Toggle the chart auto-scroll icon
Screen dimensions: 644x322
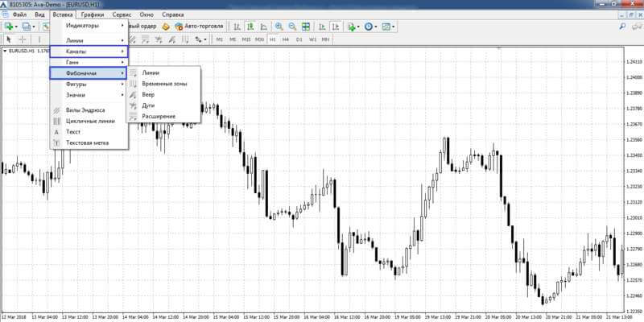coord(323,27)
